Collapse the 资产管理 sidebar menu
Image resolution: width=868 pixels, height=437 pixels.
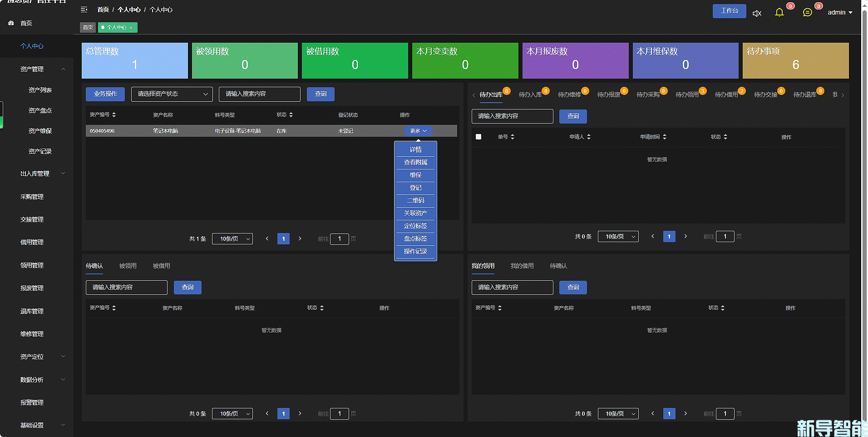[x=63, y=69]
